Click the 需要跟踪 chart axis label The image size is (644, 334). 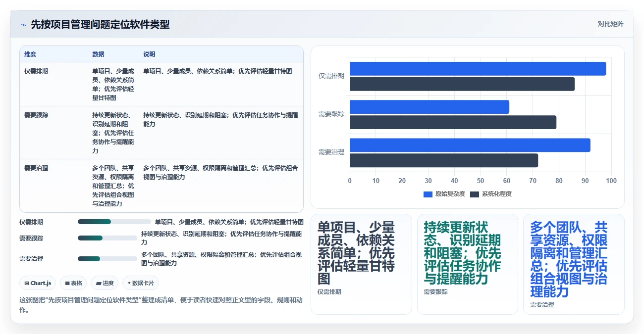tap(331, 114)
